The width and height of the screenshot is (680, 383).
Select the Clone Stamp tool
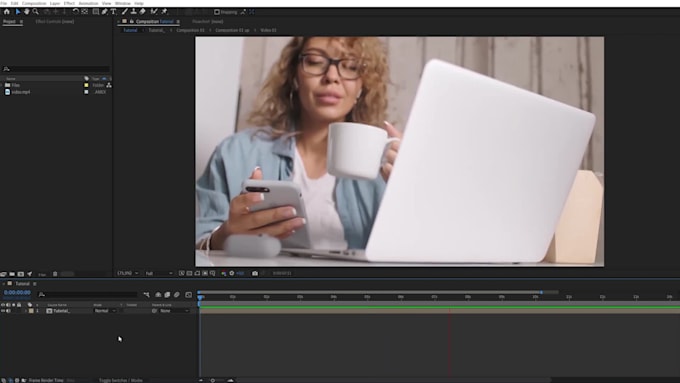134,12
